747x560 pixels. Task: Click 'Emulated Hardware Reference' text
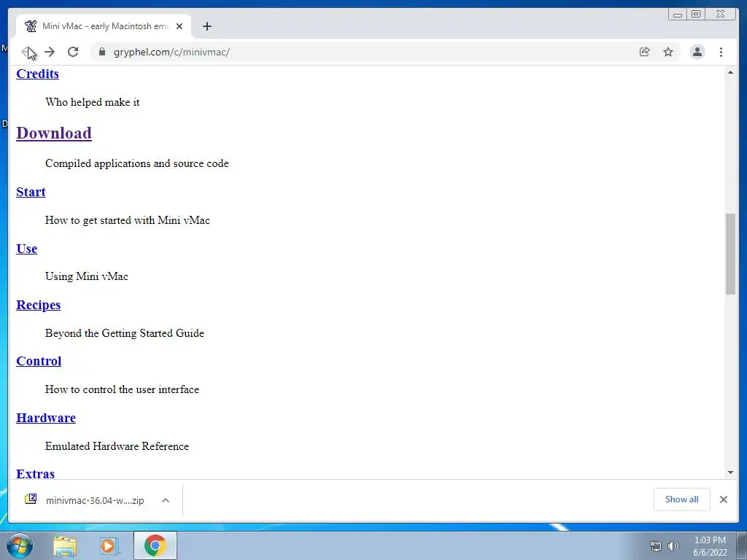[117, 446]
